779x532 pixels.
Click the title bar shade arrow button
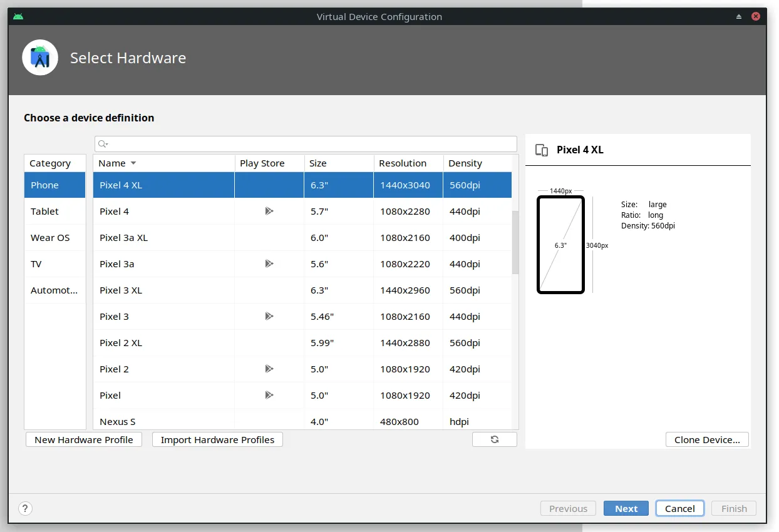[739, 16]
